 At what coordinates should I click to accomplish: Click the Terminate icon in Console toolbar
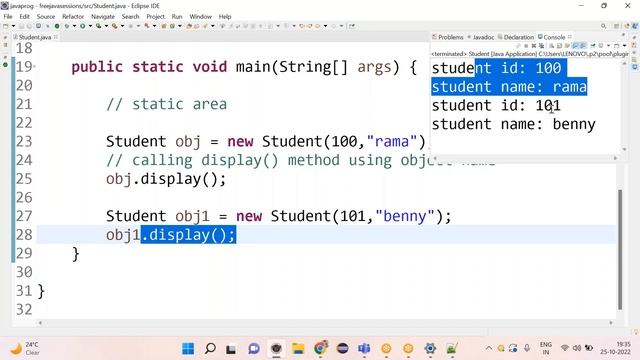point(526,46)
